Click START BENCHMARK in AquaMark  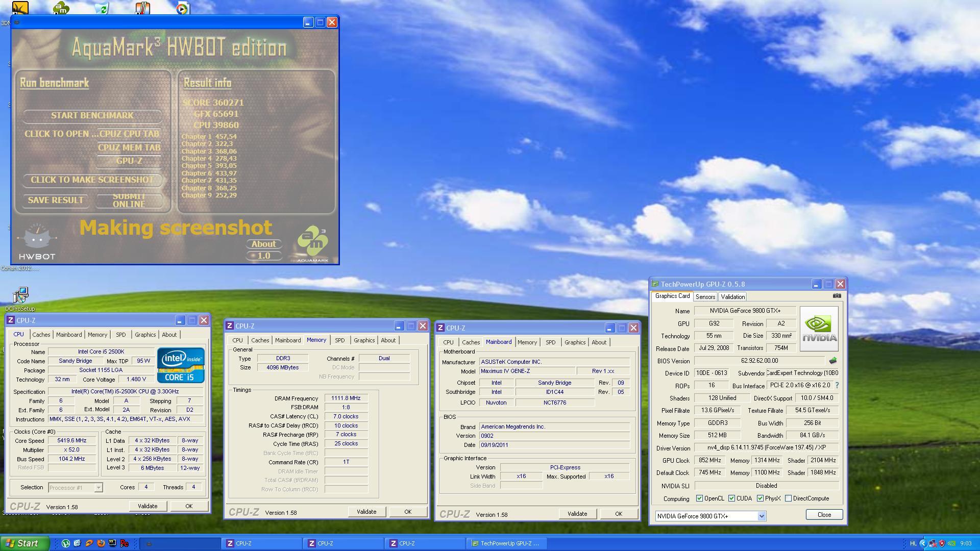(92, 115)
